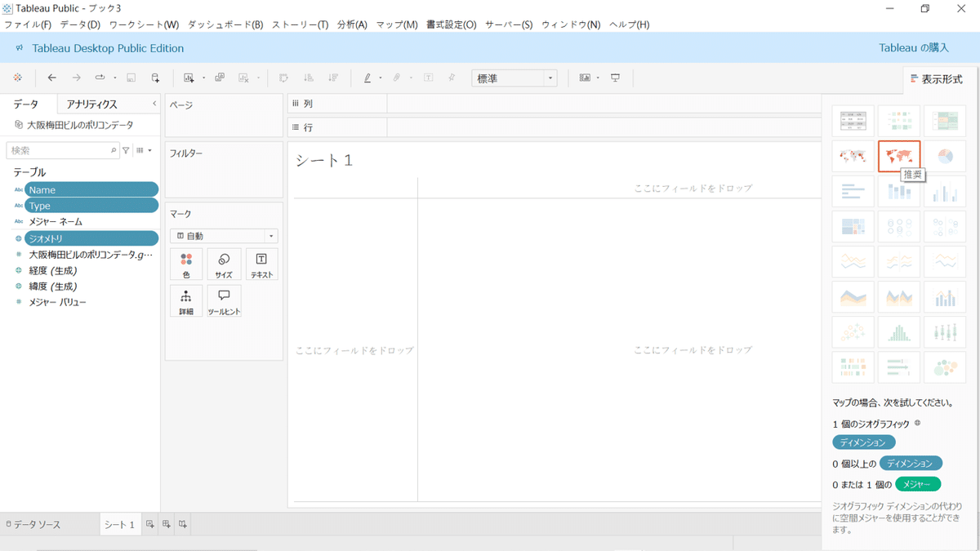Click the clear sheet toolbar icon

coord(243,78)
